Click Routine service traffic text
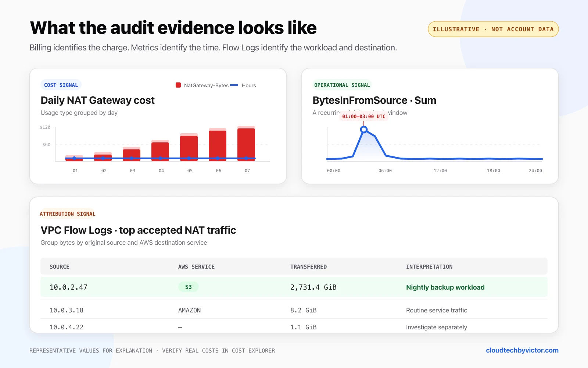 [x=437, y=310]
